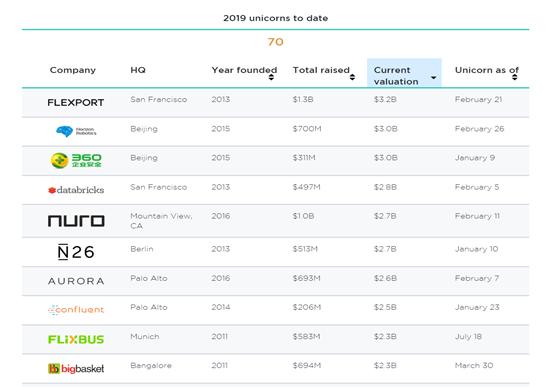The image size is (554, 387).
Task: Select the 360 Enterprise Security logo
Action: (x=76, y=160)
